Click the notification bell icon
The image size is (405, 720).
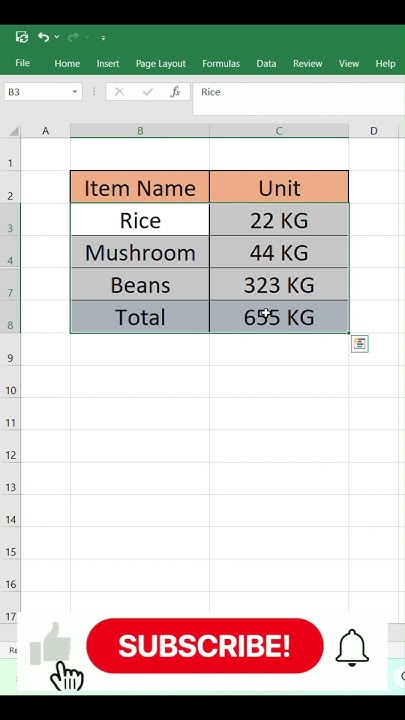[x=352, y=647]
